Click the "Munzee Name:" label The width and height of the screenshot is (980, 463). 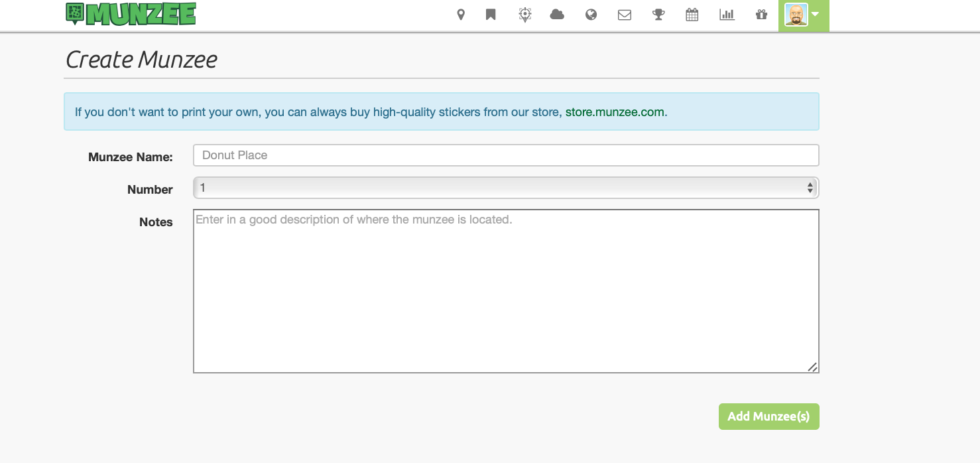131,157
